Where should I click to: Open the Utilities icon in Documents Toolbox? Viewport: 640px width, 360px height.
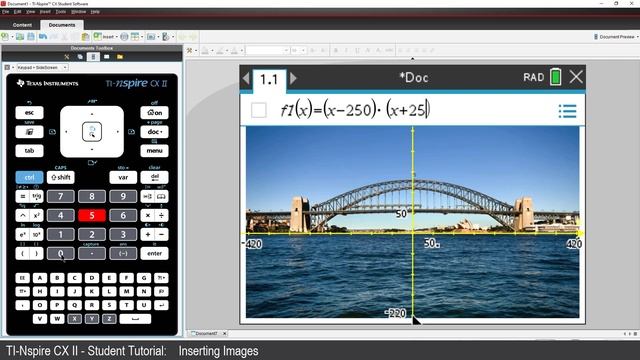tap(107, 57)
